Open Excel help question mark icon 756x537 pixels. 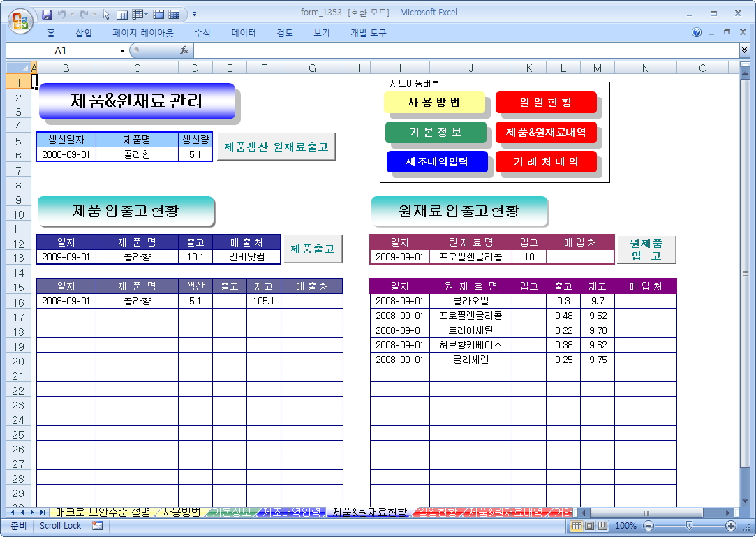(697, 33)
